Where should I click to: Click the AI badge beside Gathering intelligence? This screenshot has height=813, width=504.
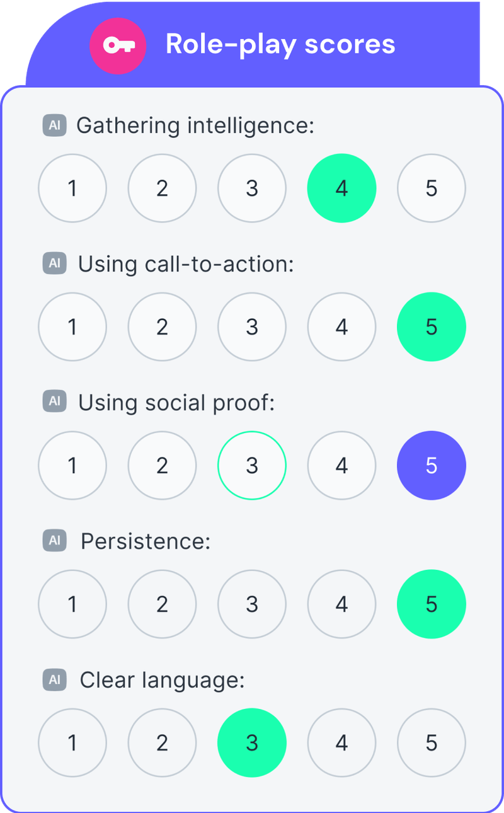pos(55,125)
